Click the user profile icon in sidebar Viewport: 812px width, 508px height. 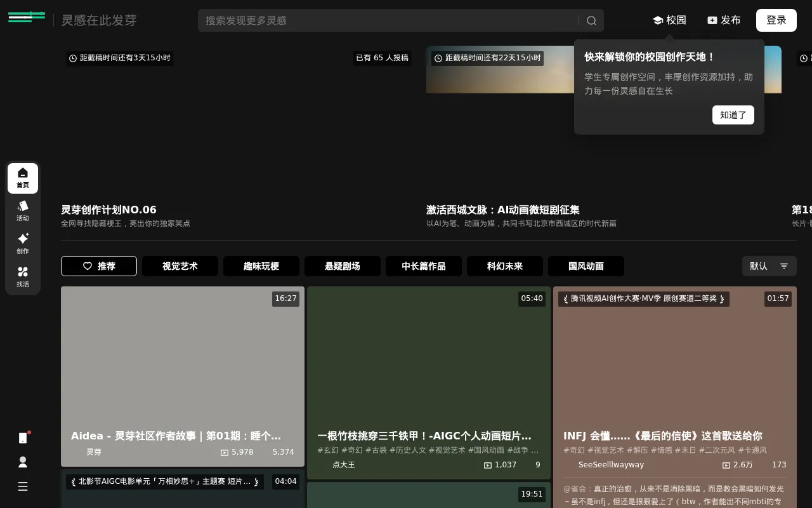[23, 462]
